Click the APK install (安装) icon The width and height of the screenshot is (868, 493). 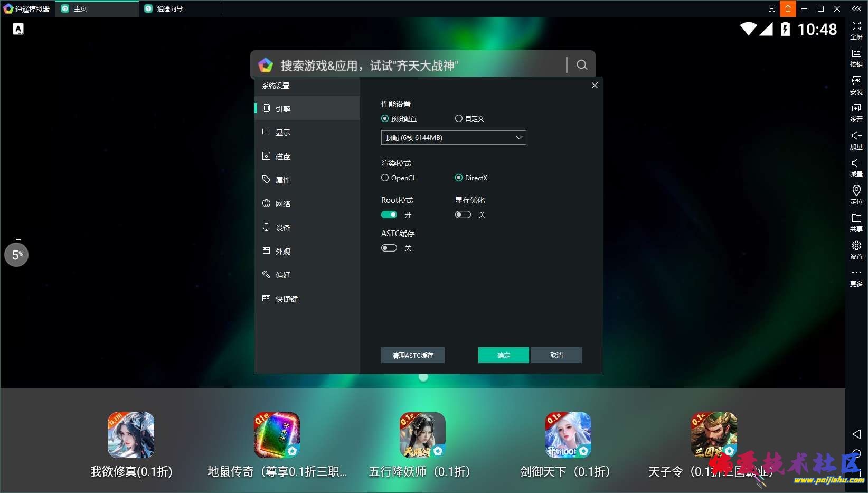856,85
